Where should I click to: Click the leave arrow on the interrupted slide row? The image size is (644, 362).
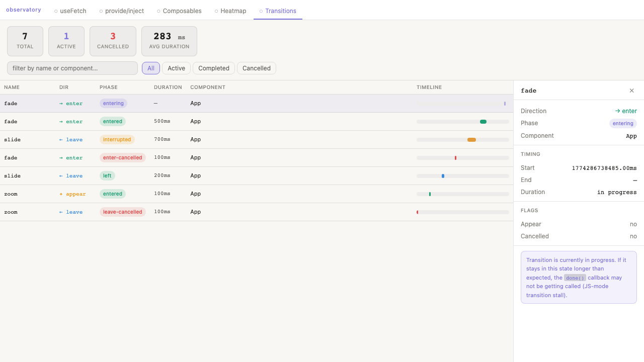61,139
